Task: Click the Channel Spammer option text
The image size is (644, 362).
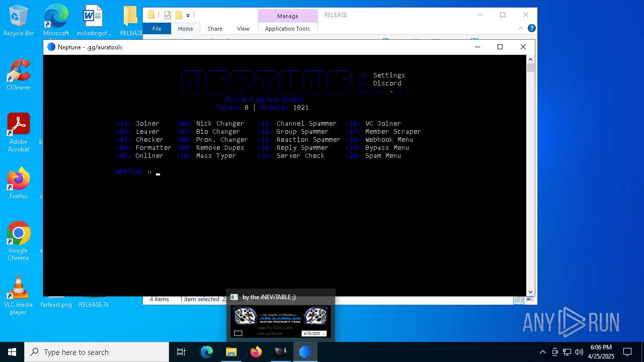Action: 306,123
